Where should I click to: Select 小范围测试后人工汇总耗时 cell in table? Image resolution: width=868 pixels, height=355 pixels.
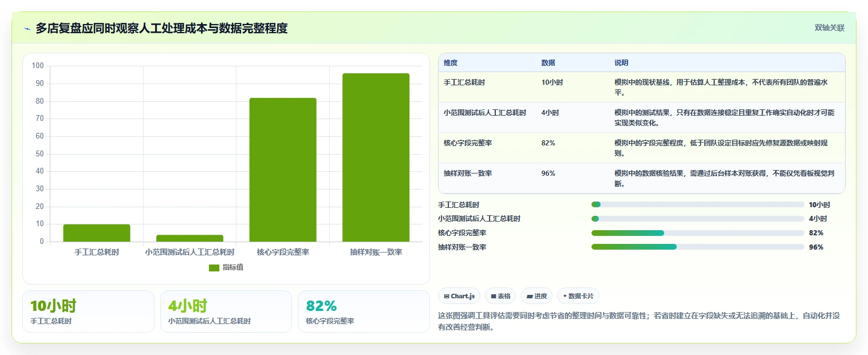coord(485,113)
